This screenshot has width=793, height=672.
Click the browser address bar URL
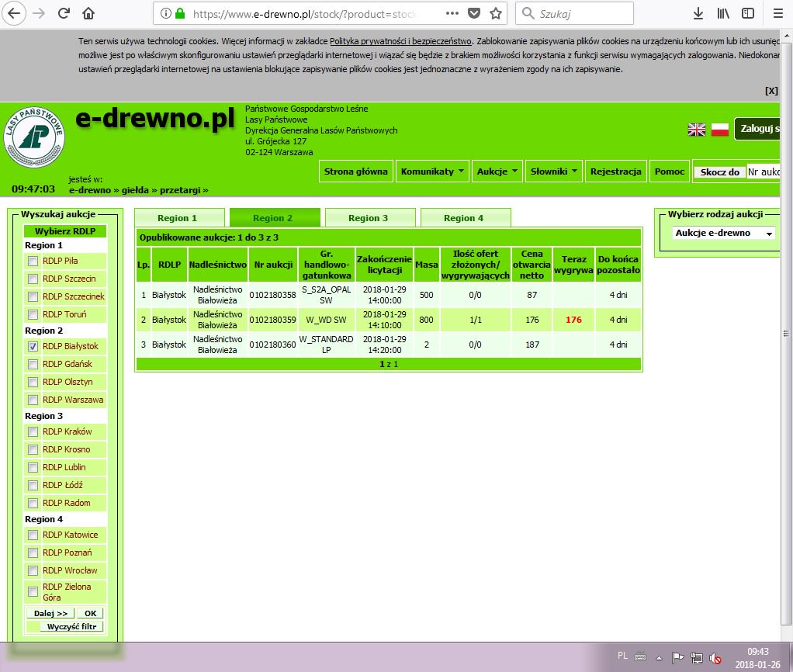pos(305,14)
